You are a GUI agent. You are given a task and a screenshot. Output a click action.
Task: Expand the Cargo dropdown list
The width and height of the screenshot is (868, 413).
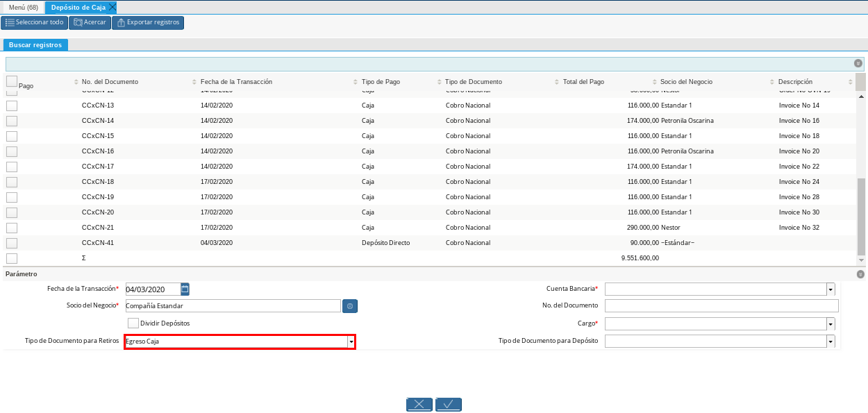[831, 323]
